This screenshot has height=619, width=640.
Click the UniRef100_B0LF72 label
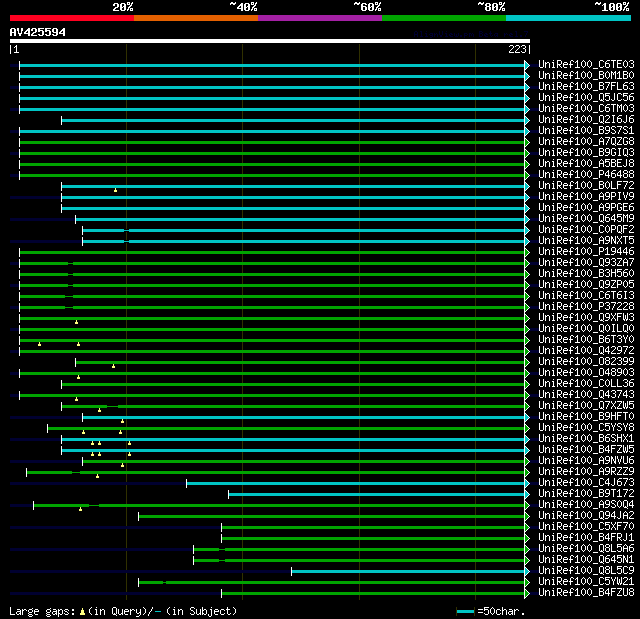(x=586, y=186)
